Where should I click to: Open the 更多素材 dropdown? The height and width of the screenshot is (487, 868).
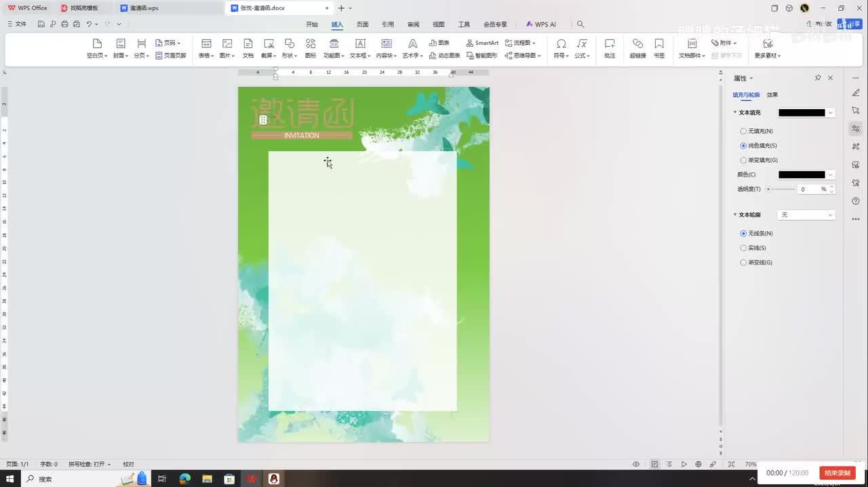pos(768,48)
